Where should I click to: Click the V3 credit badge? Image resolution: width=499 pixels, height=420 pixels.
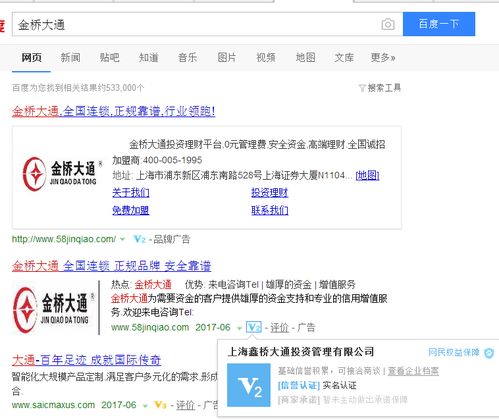tap(160, 405)
